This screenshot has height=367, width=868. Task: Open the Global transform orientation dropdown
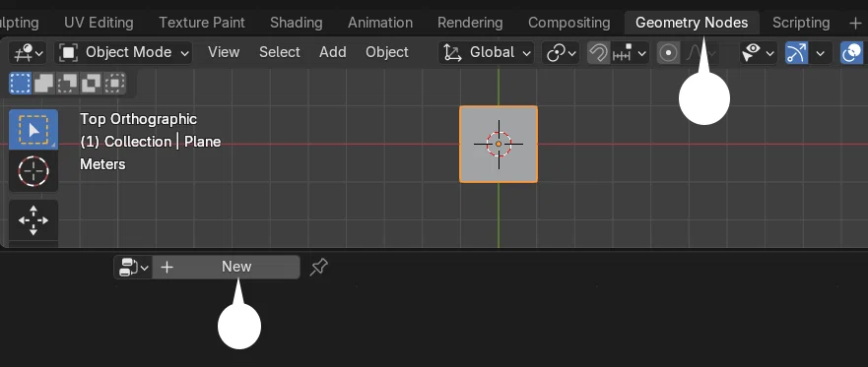point(486,52)
